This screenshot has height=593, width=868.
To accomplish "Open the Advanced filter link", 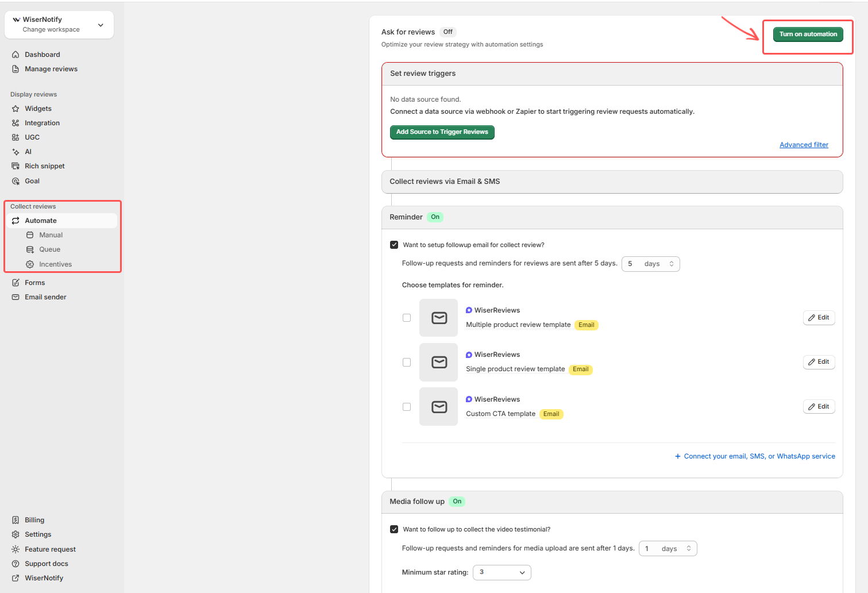I will [x=804, y=144].
